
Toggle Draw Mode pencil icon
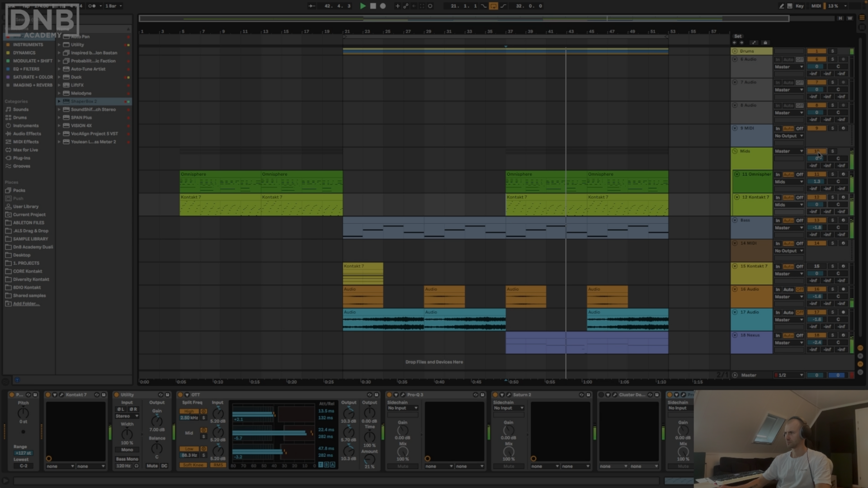781,6
